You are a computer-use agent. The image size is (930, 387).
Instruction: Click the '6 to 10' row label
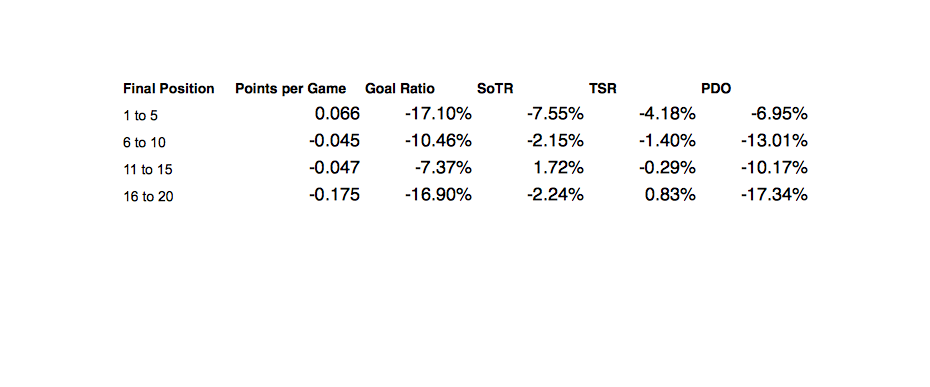point(145,143)
